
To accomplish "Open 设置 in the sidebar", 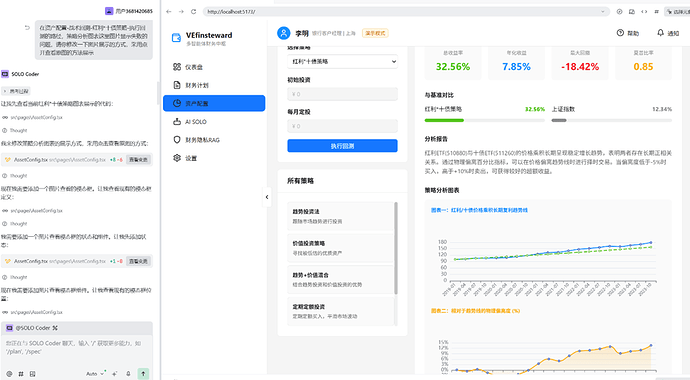I will pyautogui.click(x=214, y=158).
